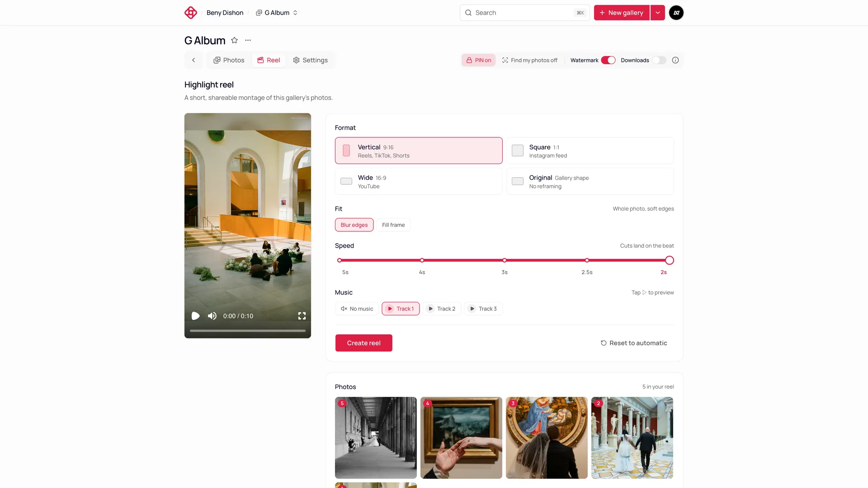Select the Original gallery shape format
The image size is (868, 488).
[590, 181]
